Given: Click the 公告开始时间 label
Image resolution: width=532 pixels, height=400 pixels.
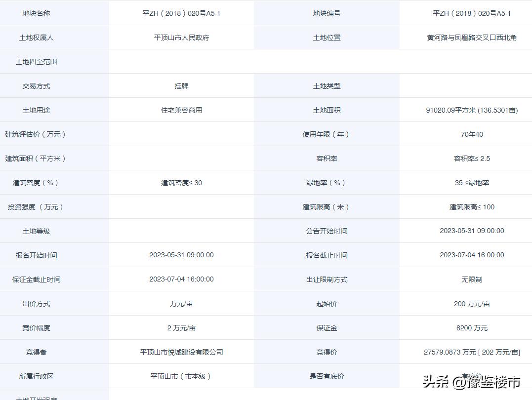Looking at the screenshot, I should (x=327, y=232).
